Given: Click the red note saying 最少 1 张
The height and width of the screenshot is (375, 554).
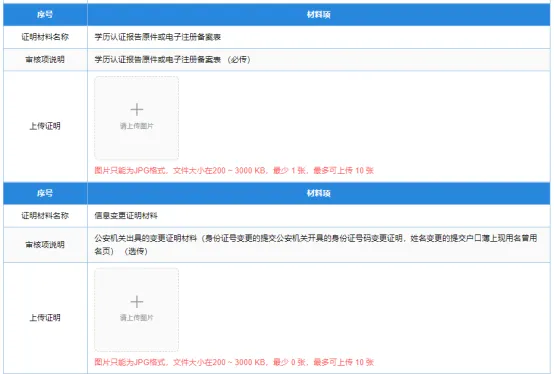Looking at the screenshot, I should click(233, 170).
